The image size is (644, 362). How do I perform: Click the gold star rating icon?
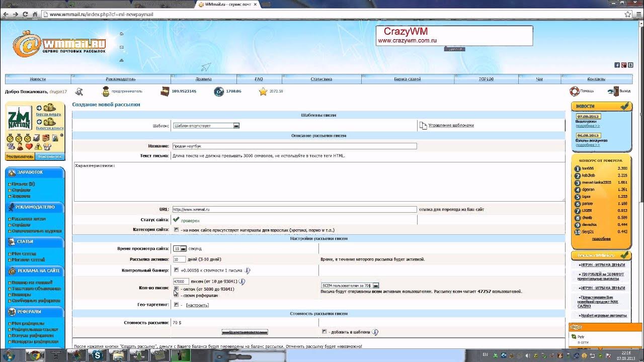point(263,92)
